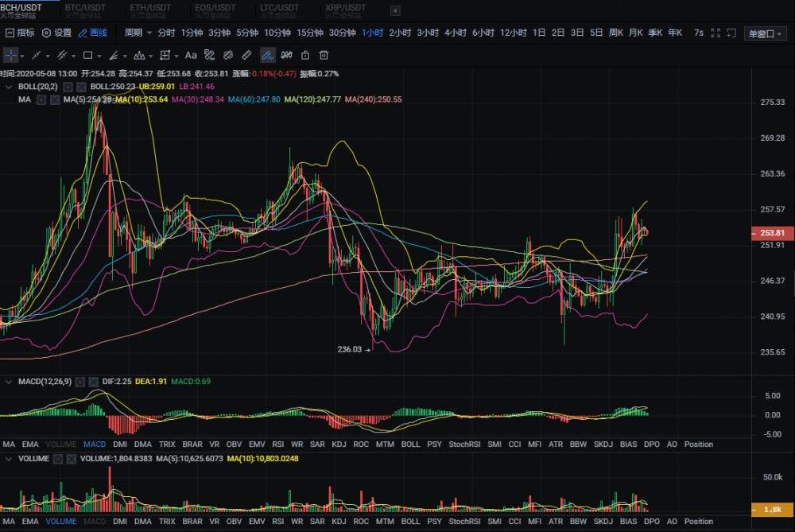Select KDJ in MACD panel indicator tabs
The width and height of the screenshot is (795, 532).
pos(338,445)
